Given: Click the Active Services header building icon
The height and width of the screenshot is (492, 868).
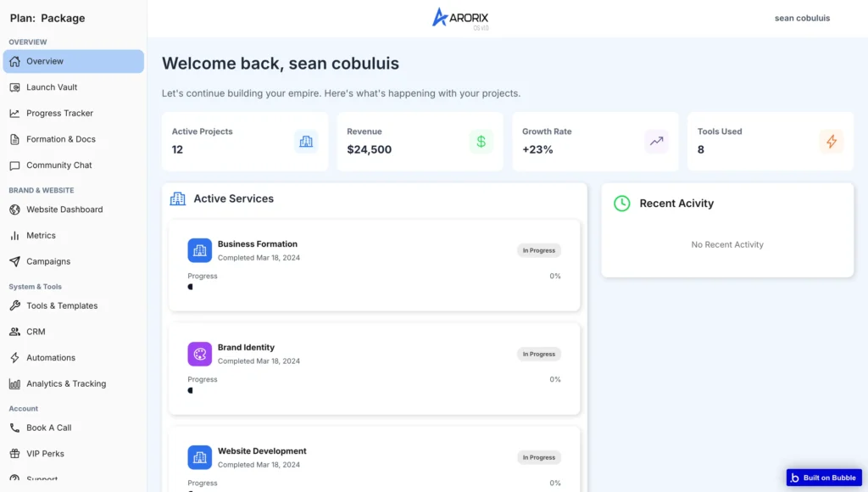Looking at the screenshot, I should [x=178, y=198].
